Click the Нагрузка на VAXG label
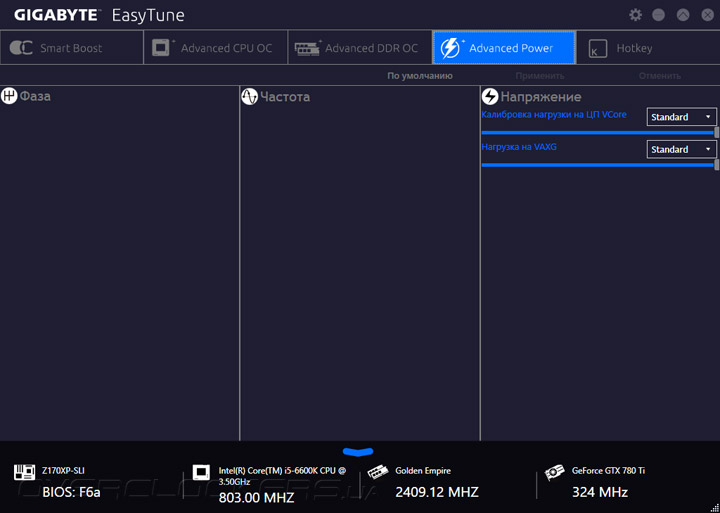 [x=519, y=147]
